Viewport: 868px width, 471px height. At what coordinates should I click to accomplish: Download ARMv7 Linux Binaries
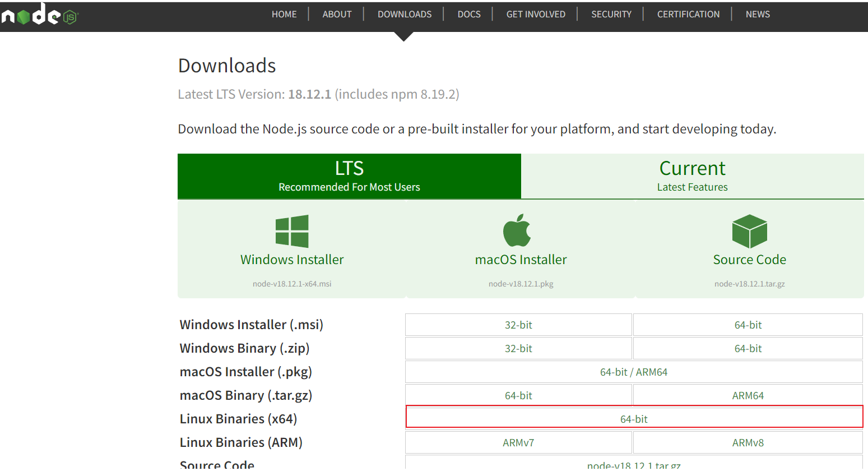518,443
